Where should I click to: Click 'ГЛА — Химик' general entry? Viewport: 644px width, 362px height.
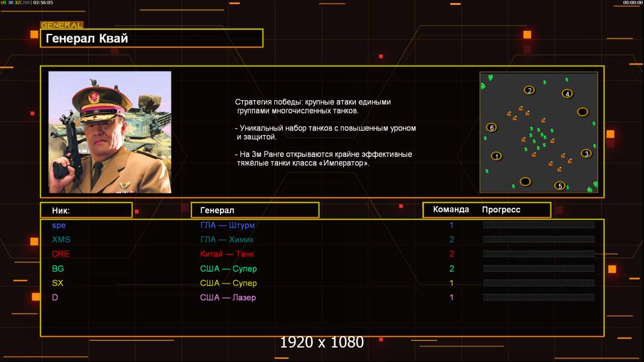(x=227, y=240)
